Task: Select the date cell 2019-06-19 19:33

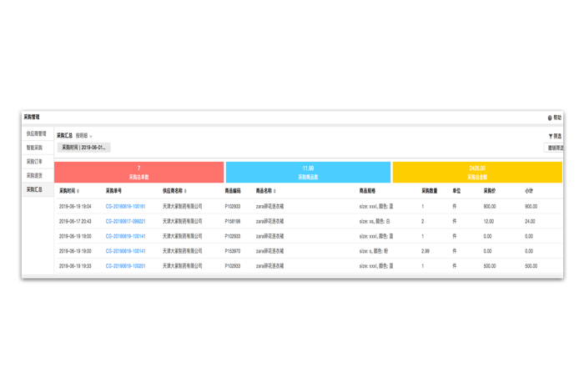Action: (x=75, y=266)
